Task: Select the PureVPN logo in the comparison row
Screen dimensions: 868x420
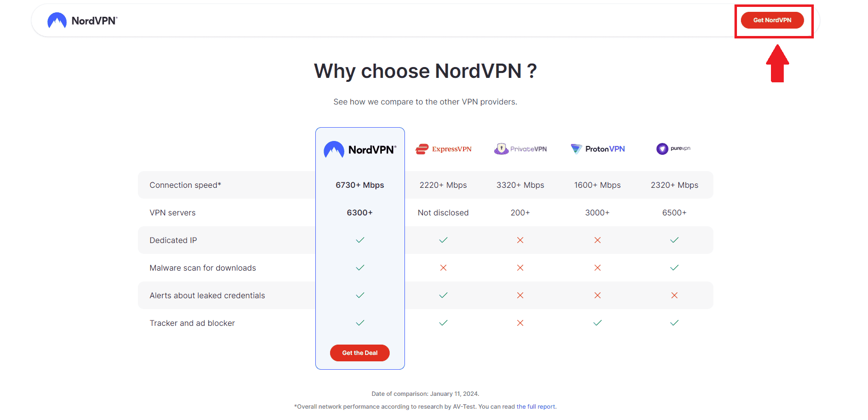Action: 673,148
